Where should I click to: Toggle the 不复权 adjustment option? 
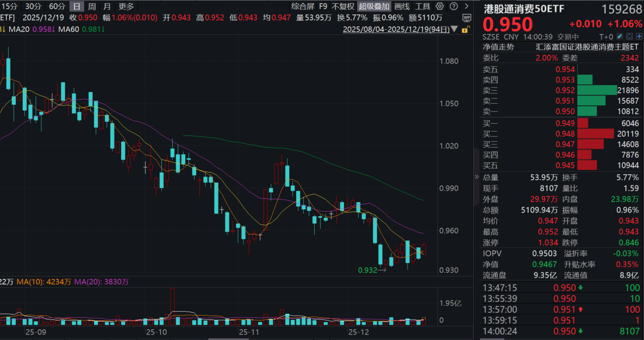(343, 7)
